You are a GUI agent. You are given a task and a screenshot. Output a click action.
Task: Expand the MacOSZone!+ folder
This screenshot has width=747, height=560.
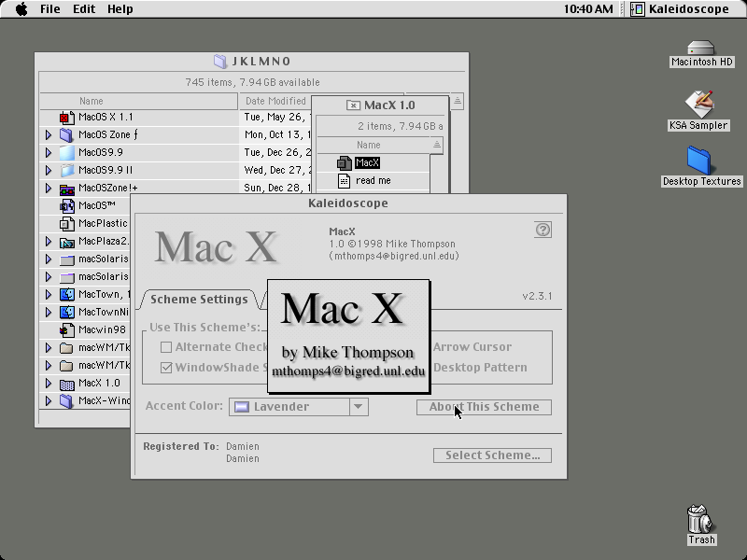click(x=49, y=189)
